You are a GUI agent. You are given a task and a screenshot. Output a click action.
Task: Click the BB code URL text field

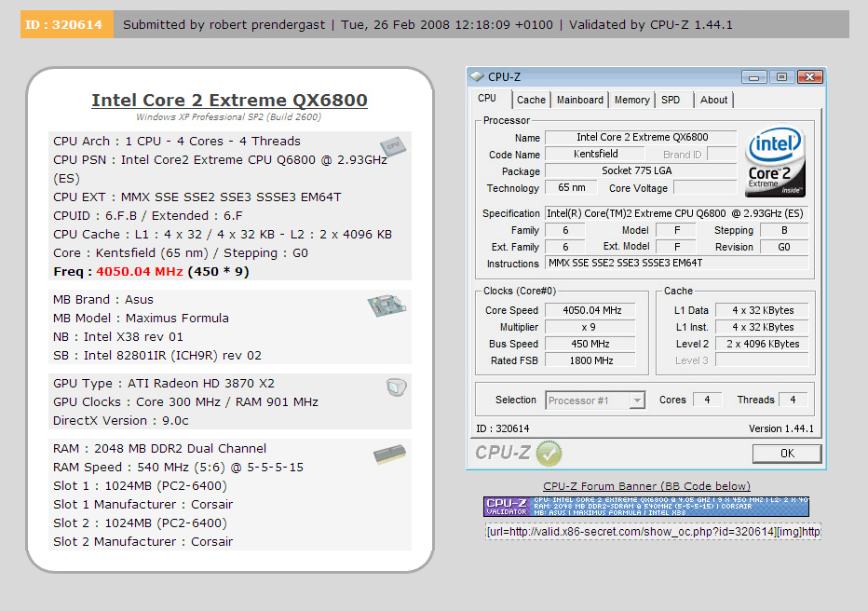point(653,532)
